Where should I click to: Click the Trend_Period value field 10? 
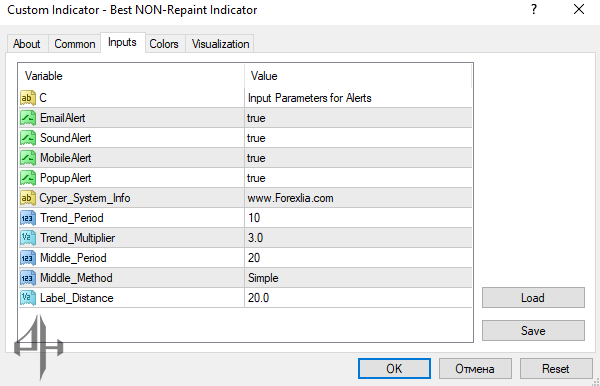click(x=358, y=218)
